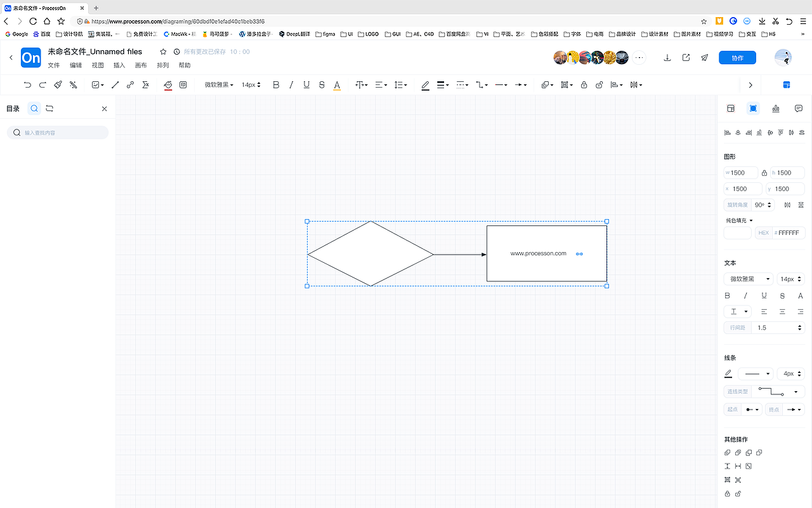Image resolution: width=812 pixels, height=508 pixels.
Task: Click the publish paper-plane icon
Action: tap(704, 58)
